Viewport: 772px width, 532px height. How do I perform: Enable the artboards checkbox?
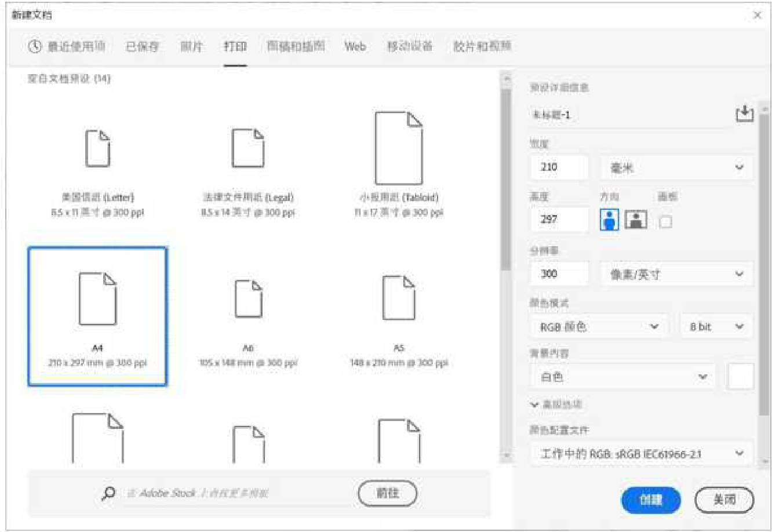click(665, 221)
